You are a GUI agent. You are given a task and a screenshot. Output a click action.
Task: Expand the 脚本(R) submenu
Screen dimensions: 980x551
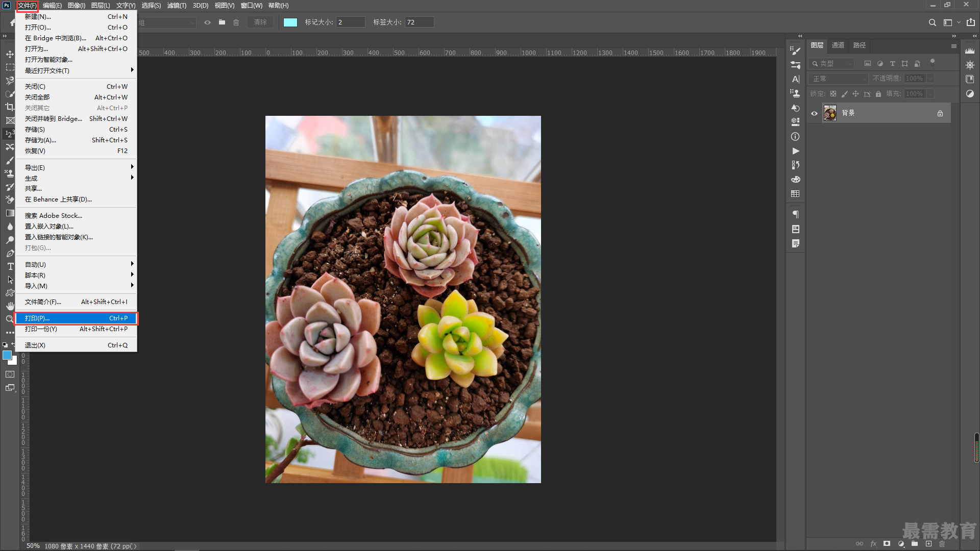pyautogui.click(x=77, y=275)
